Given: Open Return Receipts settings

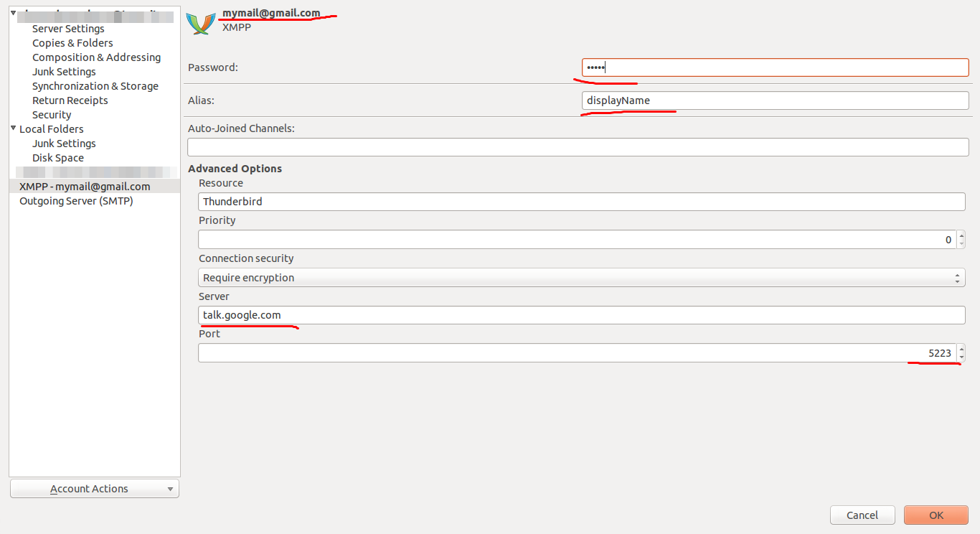Looking at the screenshot, I should point(70,100).
